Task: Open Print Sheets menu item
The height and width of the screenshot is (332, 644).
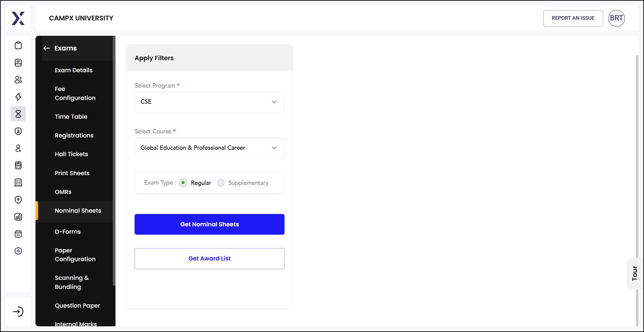Action: [x=72, y=173]
